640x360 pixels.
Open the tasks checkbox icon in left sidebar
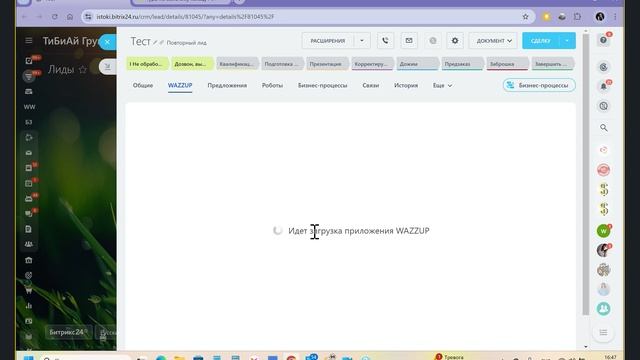pos(29,61)
